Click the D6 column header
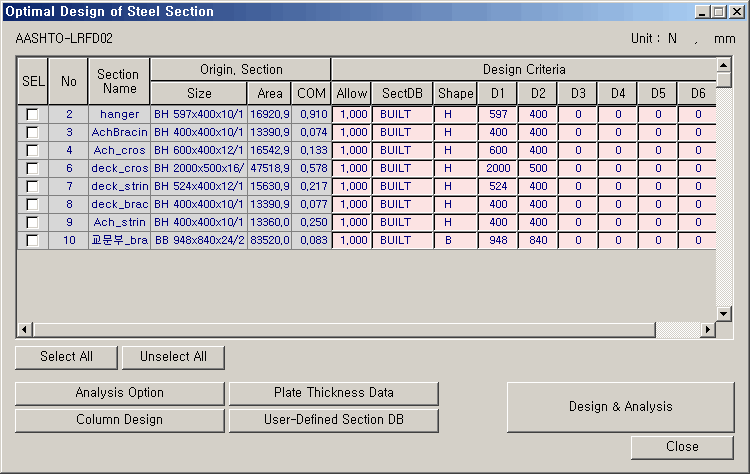750x474 pixels. pos(697,93)
